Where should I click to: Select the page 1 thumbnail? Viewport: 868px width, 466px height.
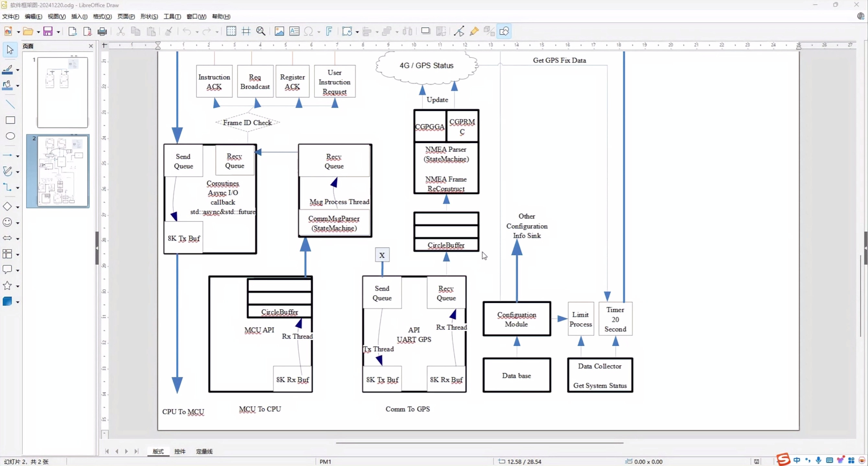62,92
